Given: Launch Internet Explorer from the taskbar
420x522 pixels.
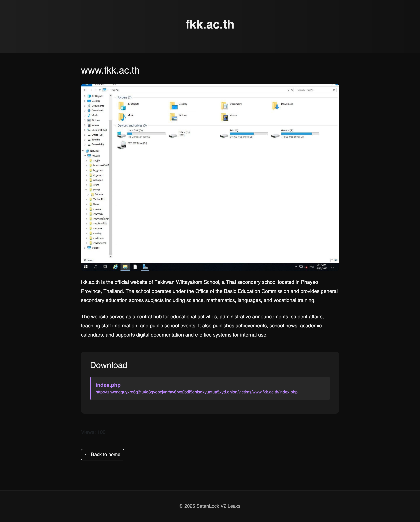Looking at the screenshot, I should 115,267.
